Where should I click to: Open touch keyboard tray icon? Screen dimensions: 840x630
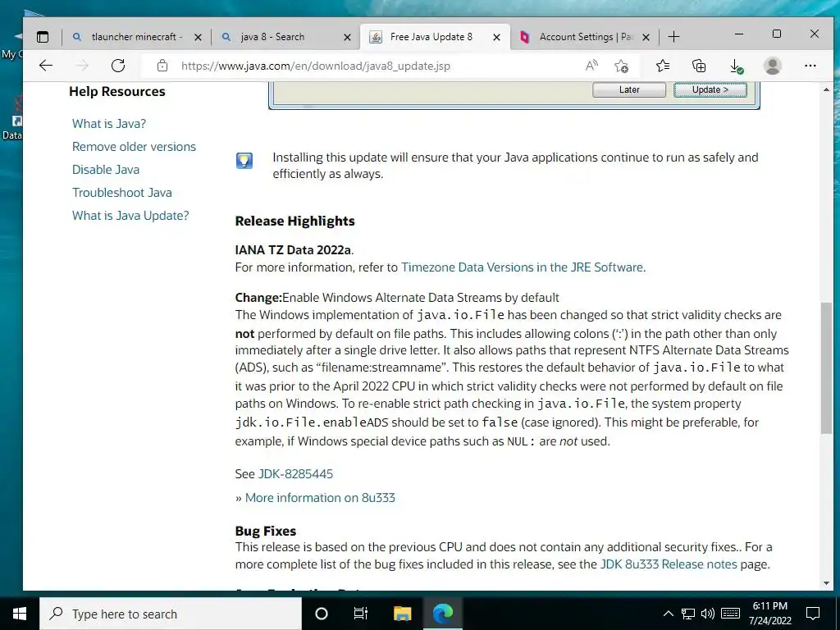pyautogui.click(x=731, y=614)
